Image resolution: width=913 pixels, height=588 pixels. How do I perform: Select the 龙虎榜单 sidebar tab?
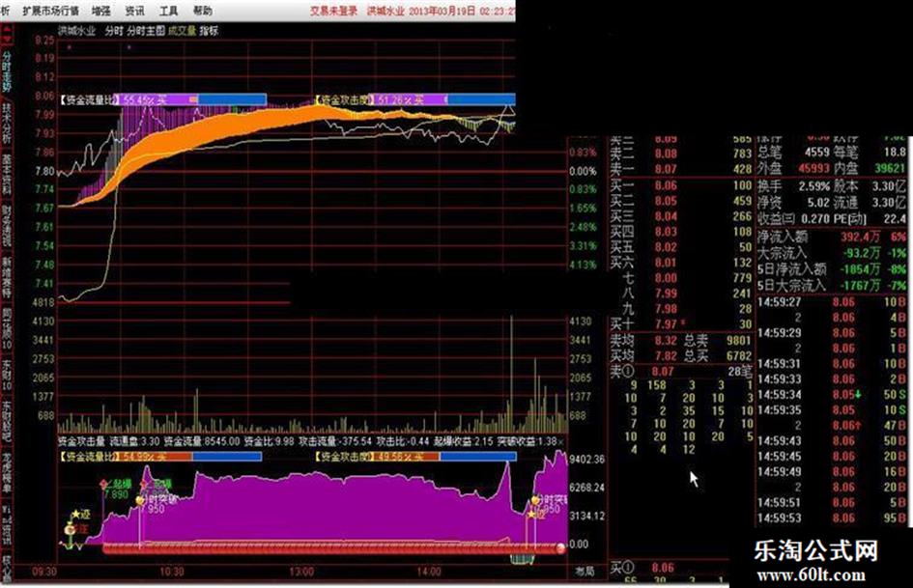7,472
